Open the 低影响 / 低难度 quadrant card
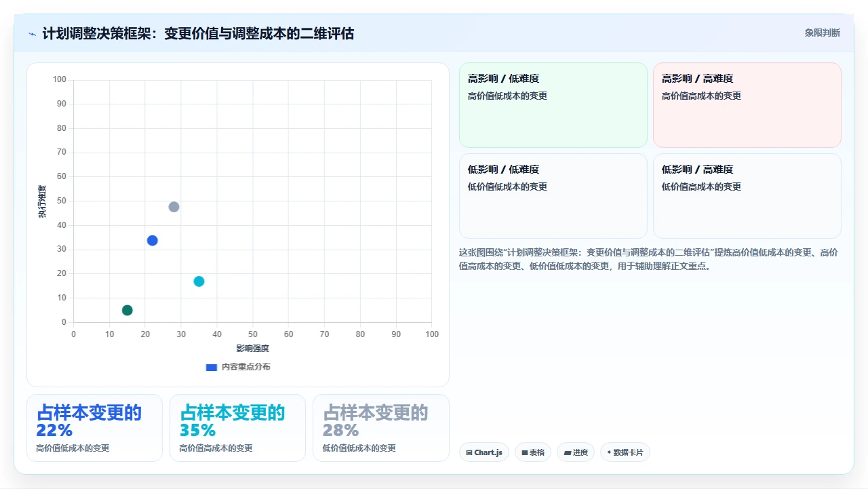 [553, 196]
